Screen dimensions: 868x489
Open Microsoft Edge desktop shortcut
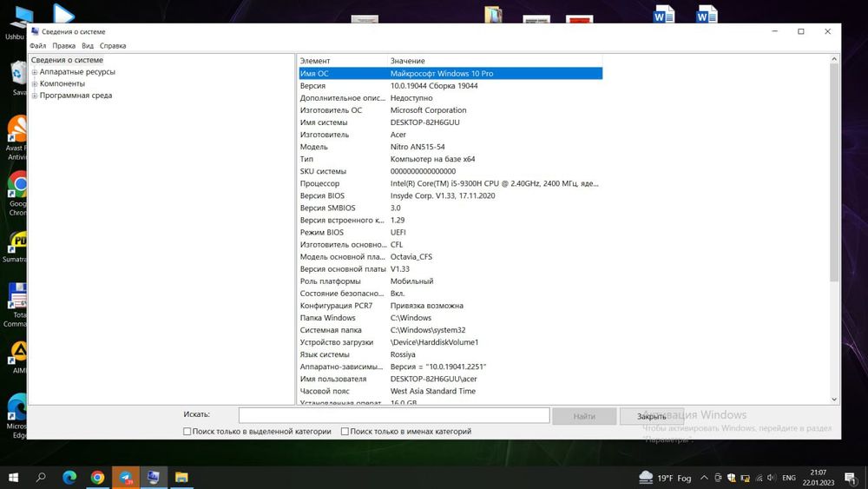tap(17, 416)
